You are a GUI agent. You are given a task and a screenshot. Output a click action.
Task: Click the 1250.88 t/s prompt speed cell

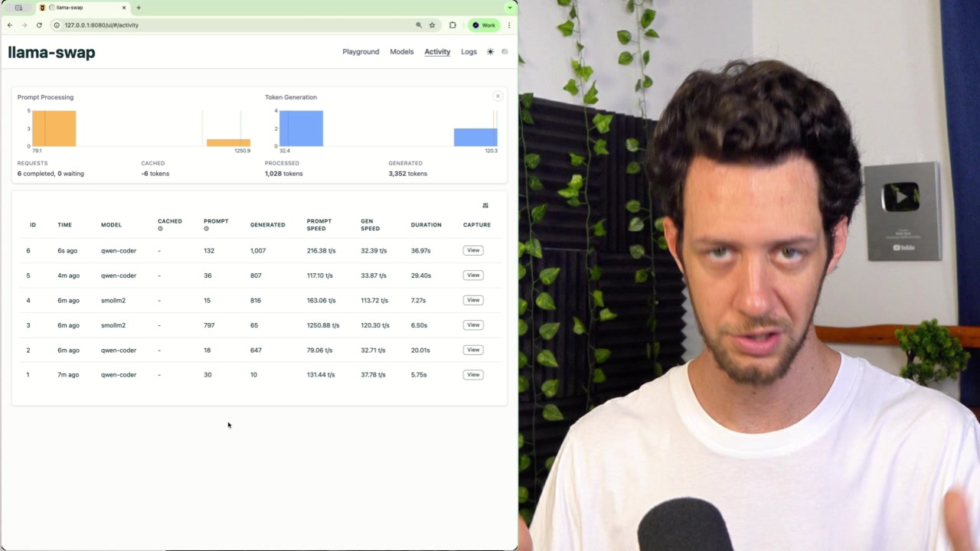[x=323, y=325]
